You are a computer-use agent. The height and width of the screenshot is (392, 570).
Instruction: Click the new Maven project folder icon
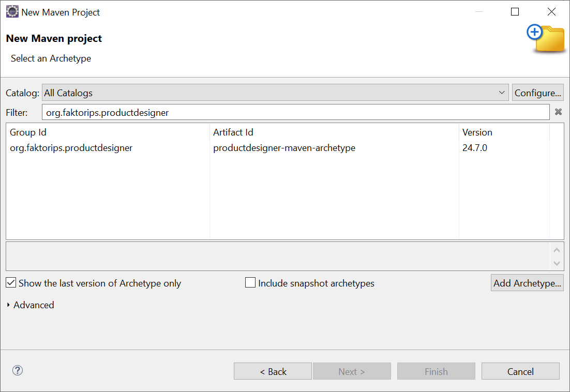[x=546, y=38]
